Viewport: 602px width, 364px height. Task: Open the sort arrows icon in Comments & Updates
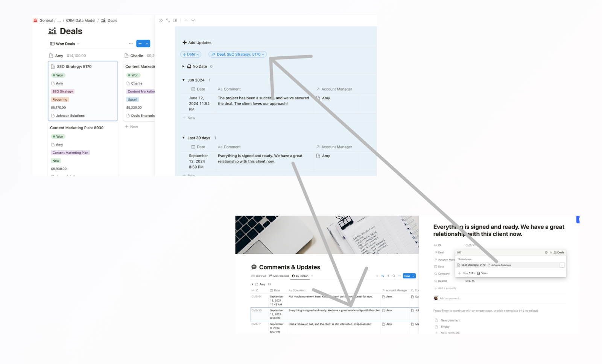tap(383, 276)
